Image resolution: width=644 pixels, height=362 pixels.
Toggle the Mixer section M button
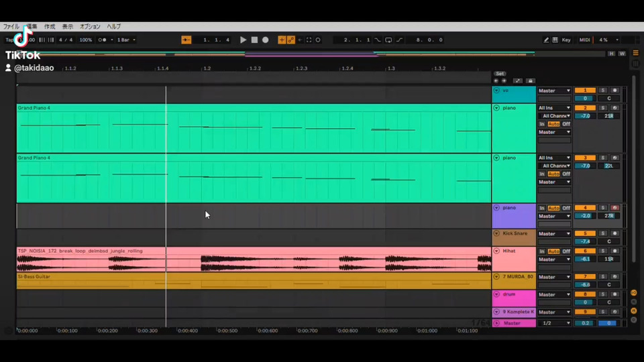tap(634, 310)
